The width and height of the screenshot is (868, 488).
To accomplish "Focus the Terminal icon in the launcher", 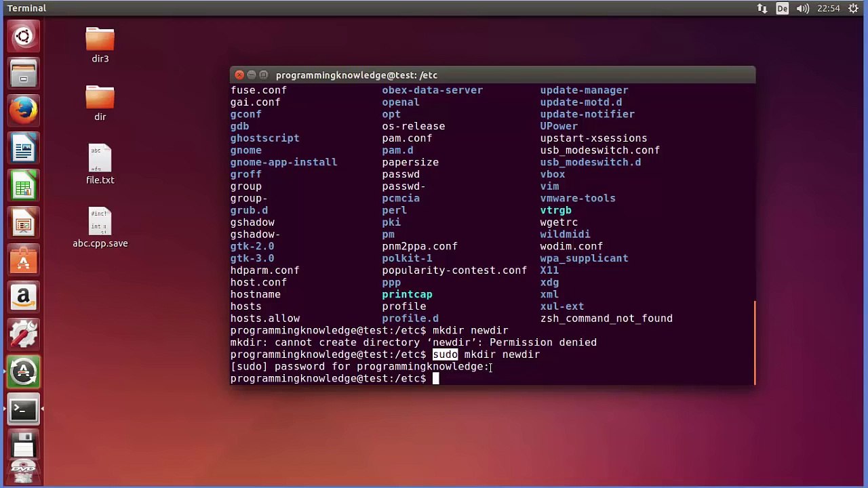I will (x=23, y=409).
